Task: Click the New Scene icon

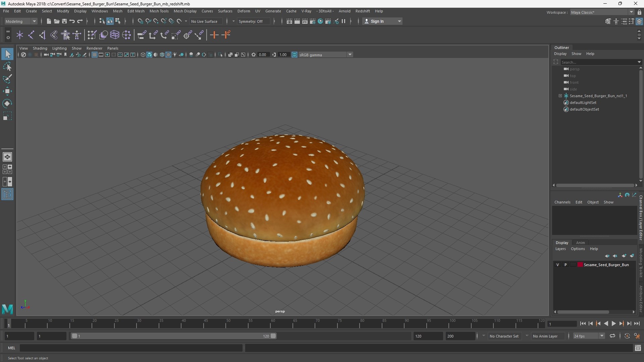Action: tap(49, 21)
